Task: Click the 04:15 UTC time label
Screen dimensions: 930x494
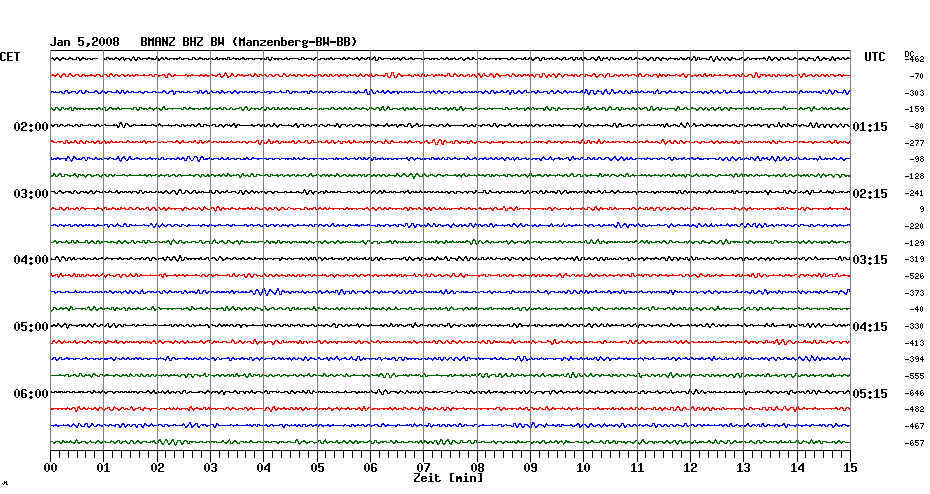Action: [870, 327]
